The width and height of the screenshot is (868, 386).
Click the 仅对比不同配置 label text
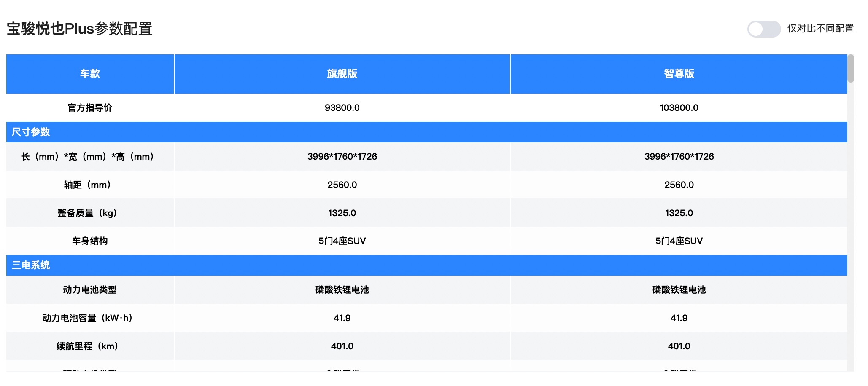click(820, 29)
